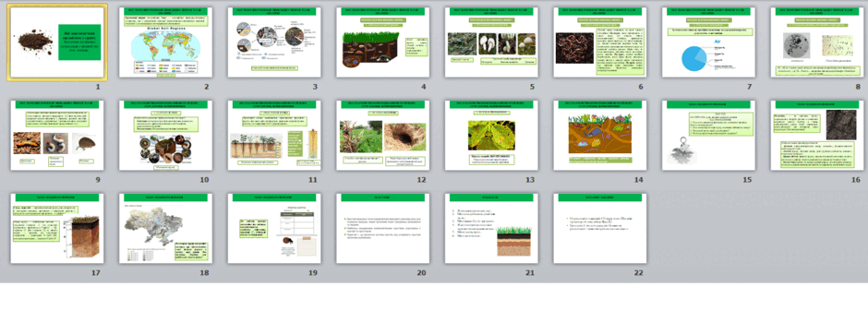This screenshot has width=868, height=335.
Task: Select slide 15 with the gray sprout
Action: click(708, 136)
